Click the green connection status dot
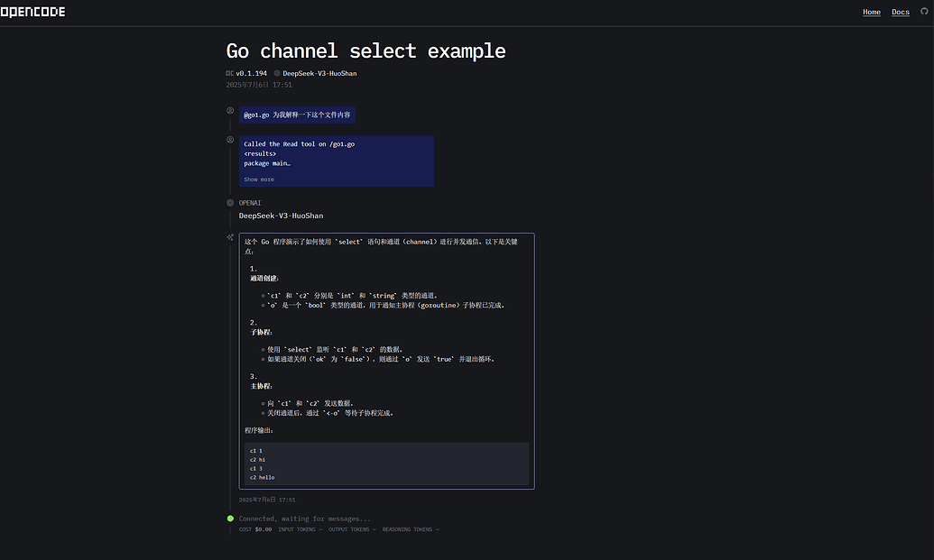Viewport: 934px width, 560px height. tap(230, 519)
